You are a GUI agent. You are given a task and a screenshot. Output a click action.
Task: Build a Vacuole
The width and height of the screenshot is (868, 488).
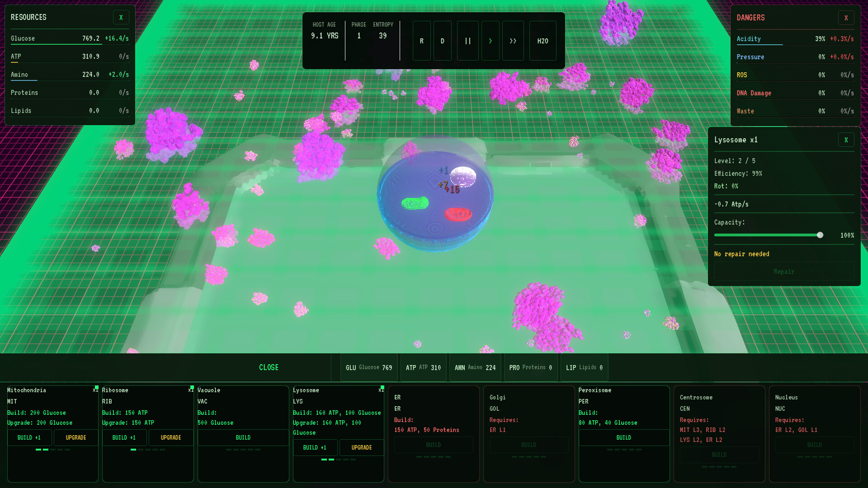(243, 437)
